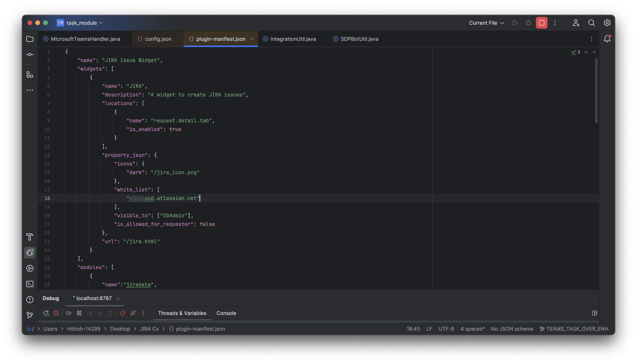Stop the debug session red square
This screenshot has width=637, height=364.
(x=56, y=313)
